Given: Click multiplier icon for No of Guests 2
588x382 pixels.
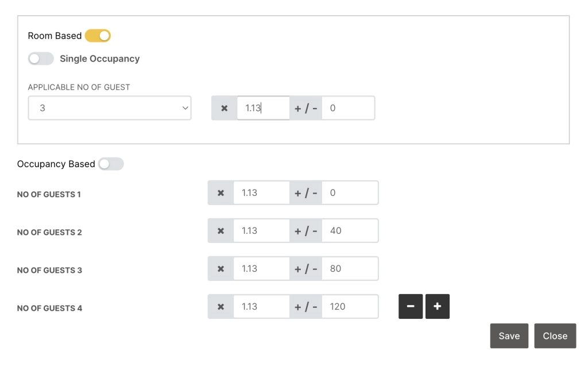Looking at the screenshot, I should tap(221, 231).
